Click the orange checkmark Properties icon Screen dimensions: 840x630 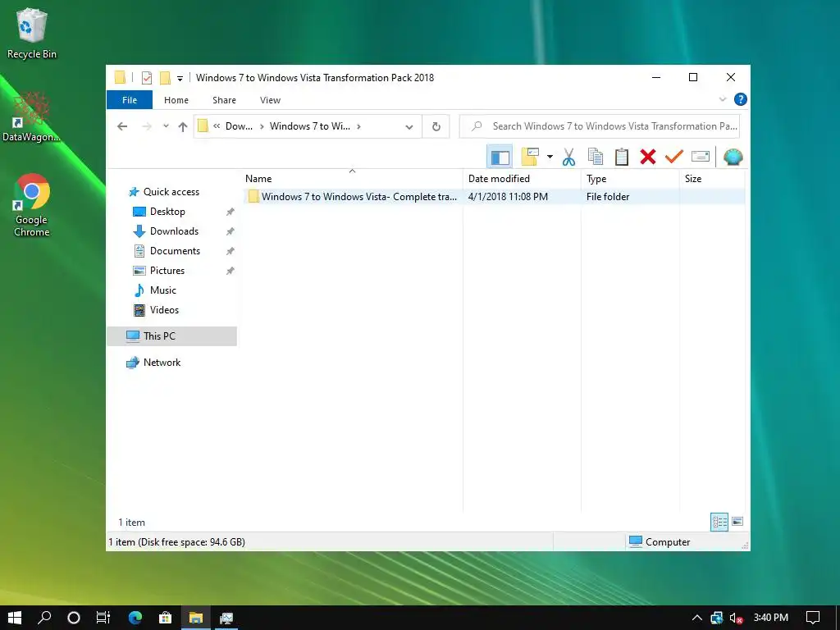pos(674,157)
